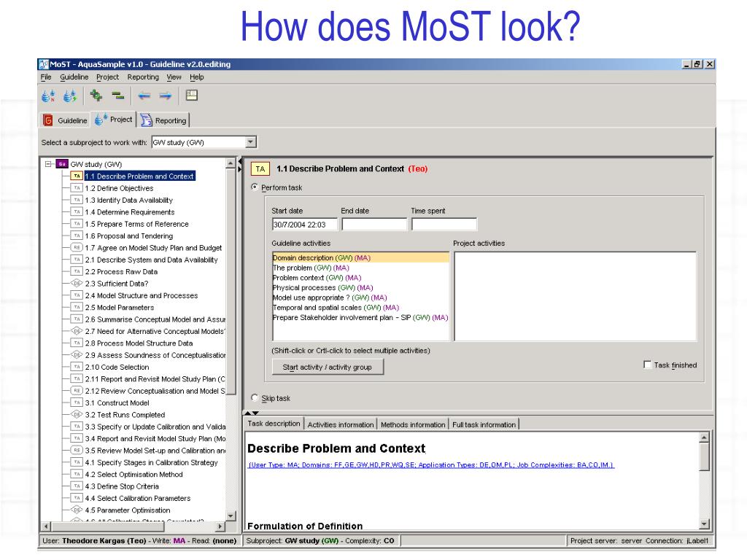Click the RE icon beside 3.5 Review Model Set-up
The height and width of the screenshot is (560, 747).
point(77,450)
